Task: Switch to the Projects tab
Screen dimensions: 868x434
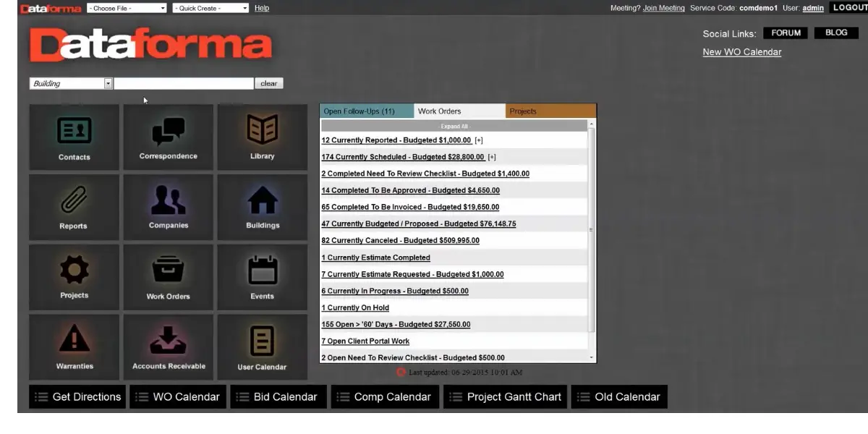Action: pos(551,111)
